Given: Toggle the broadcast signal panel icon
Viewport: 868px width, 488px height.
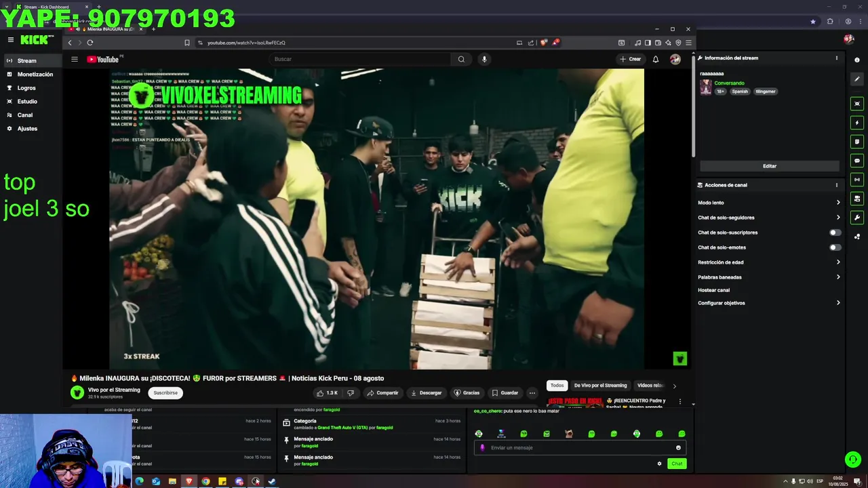Looking at the screenshot, I should [857, 180].
